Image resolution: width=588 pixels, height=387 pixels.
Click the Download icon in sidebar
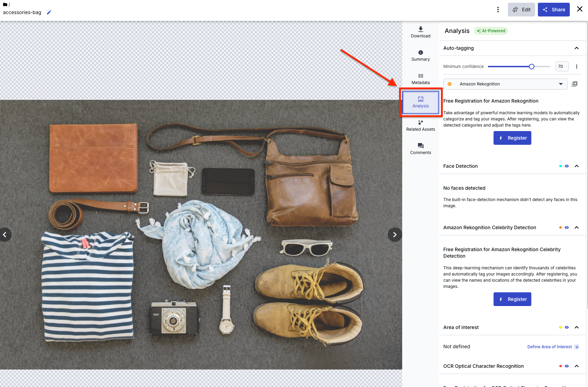coord(420,32)
